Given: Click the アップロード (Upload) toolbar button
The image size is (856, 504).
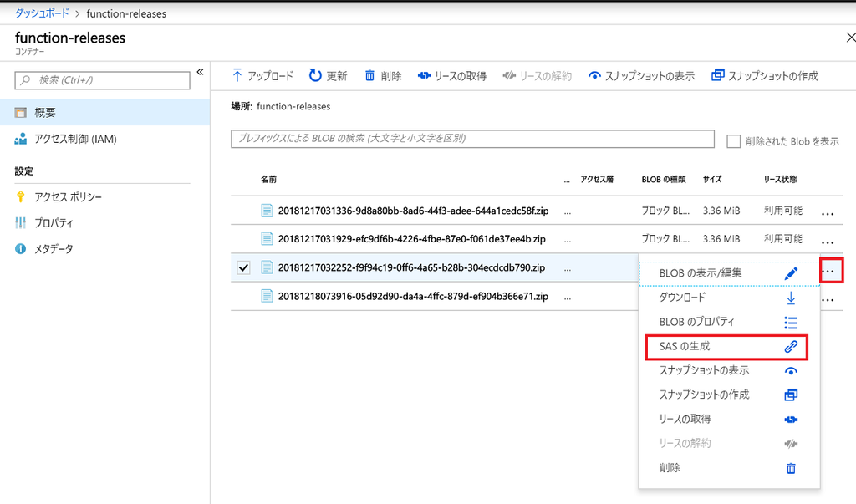Looking at the screenshot, I should click(262, 76).
